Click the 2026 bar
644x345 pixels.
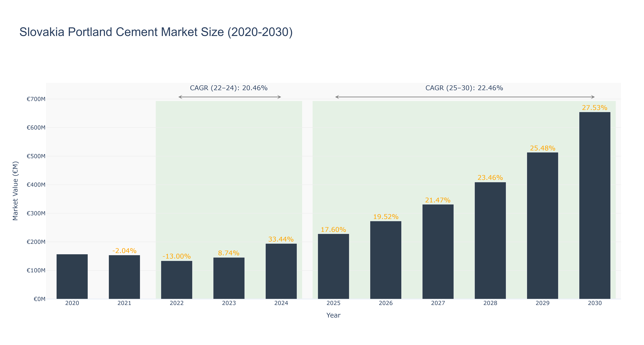(x=385, y=260)
